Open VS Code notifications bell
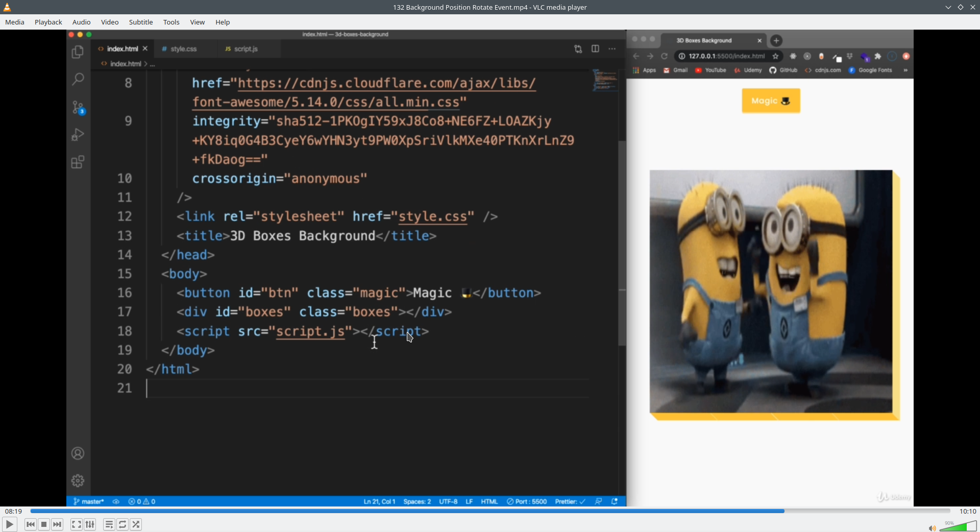Screen dimensions: 980x532 (x=615, y=502)
